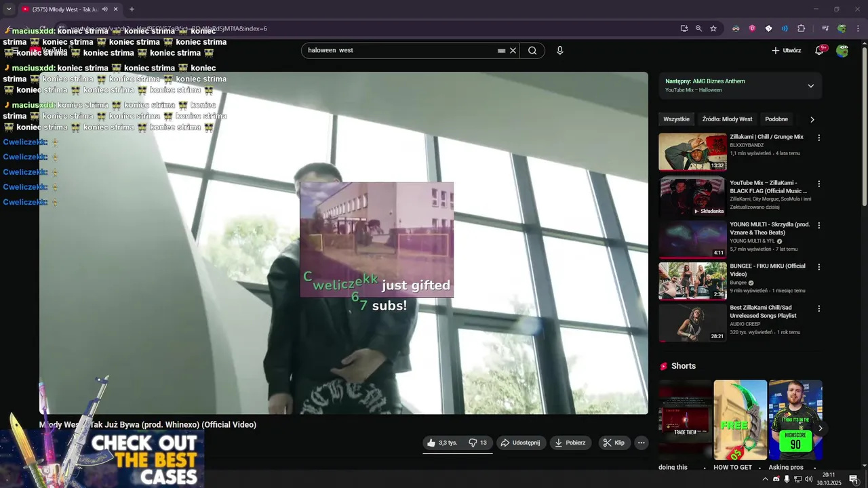Viewport: 868px width, 488px height.
Task: Open a new browser tab with plus
Action: pyautogui.click(x=132, y=9)
